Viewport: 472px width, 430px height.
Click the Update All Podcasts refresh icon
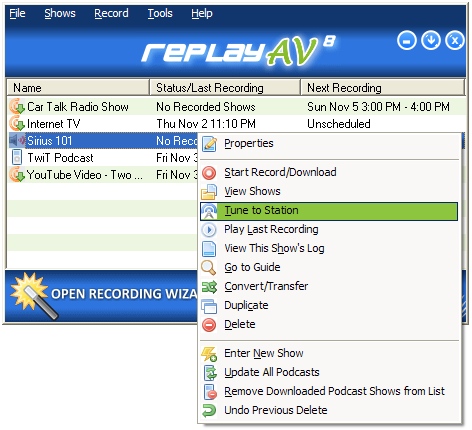[210, 373]
